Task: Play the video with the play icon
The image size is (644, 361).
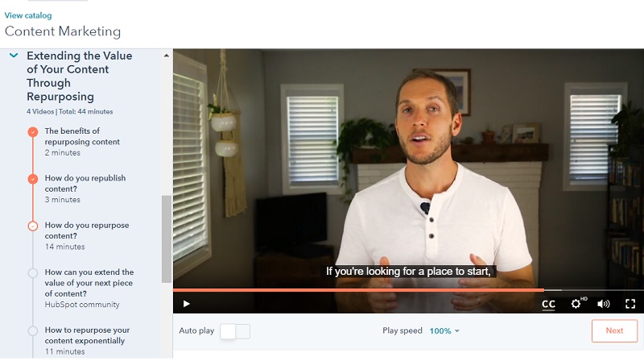Action: [187, 304]
